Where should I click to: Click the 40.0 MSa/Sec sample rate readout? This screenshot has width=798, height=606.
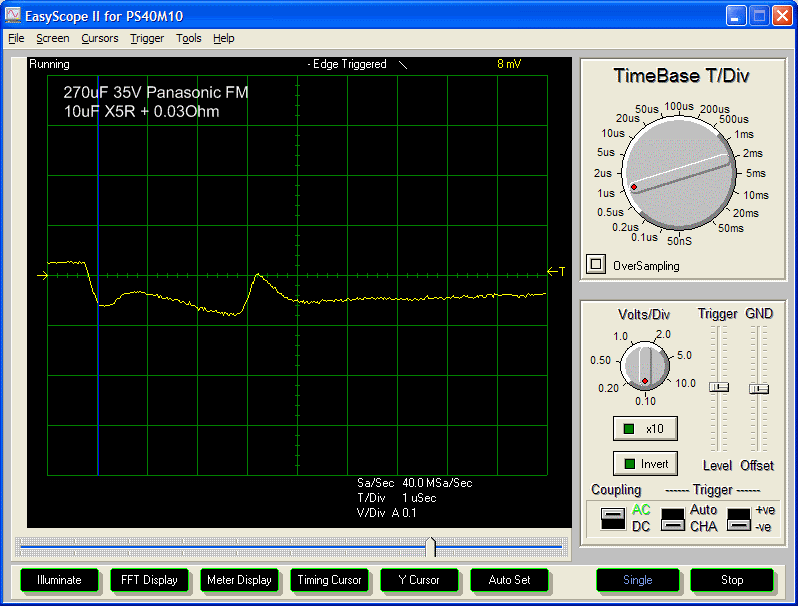(x=437, y=483)
